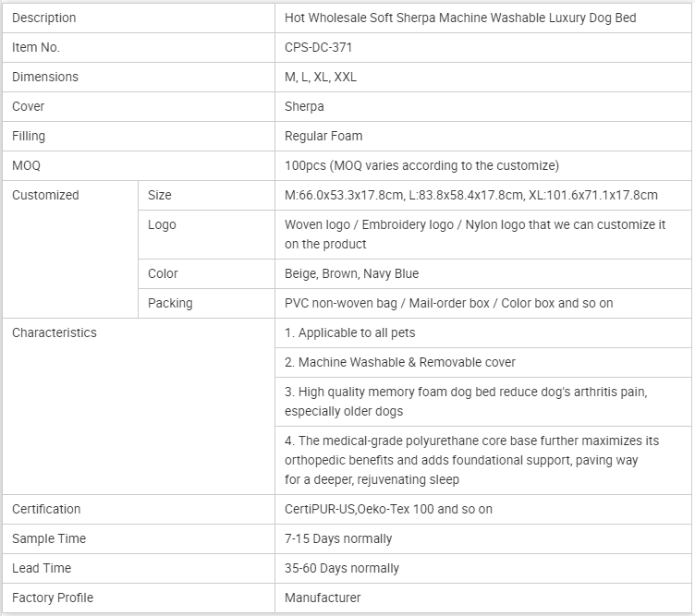Click the Logo sub-label cell
The image size is (695, 616).
tap(162, 225)
